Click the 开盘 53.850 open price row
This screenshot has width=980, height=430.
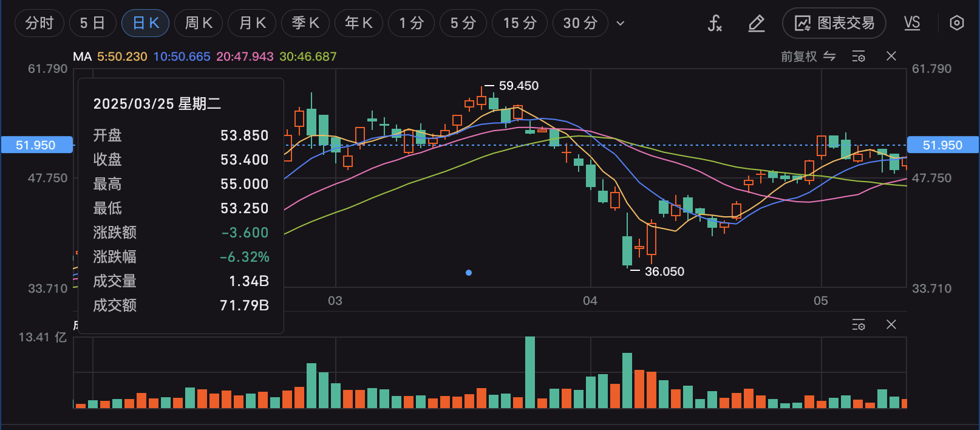click(181, 135)
